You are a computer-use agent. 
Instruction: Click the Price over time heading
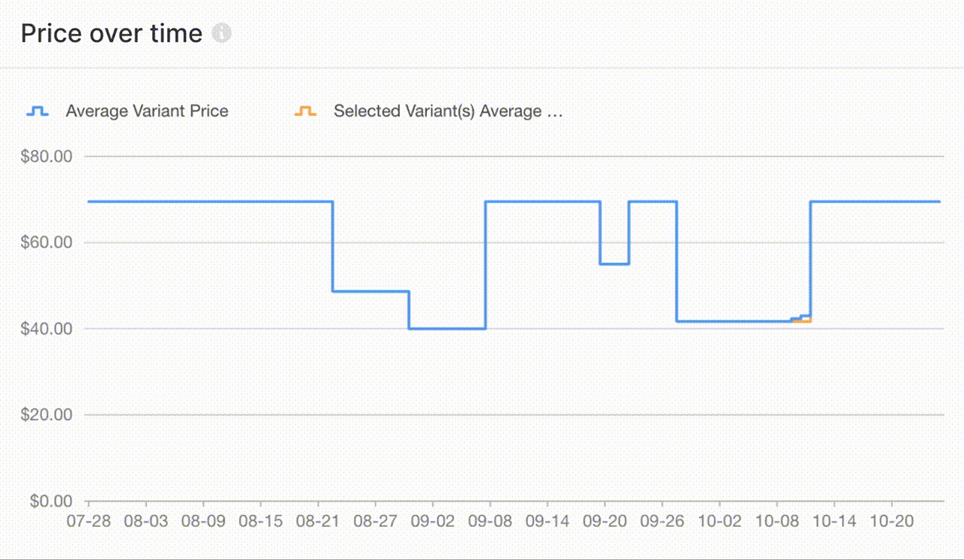111,33
